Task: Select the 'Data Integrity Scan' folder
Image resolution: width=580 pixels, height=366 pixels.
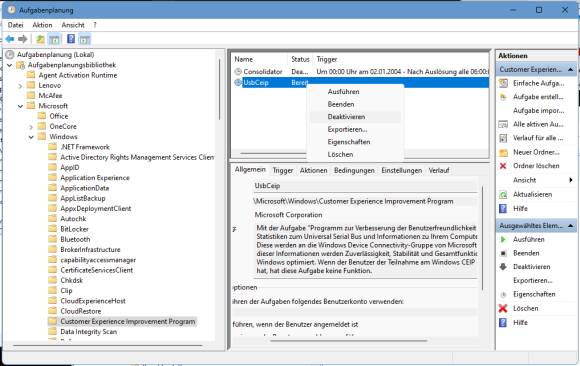Action: [89, 332]
